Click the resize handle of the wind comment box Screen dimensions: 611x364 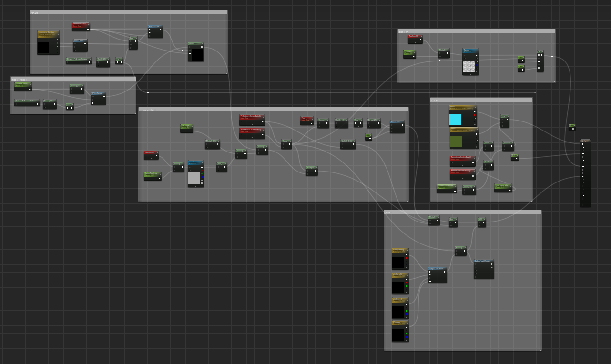click(539, 349)
